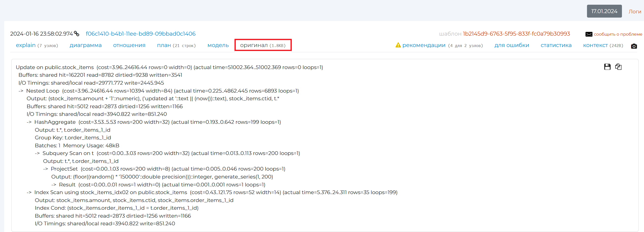Switch to the модель tab

tap(218, 46)
